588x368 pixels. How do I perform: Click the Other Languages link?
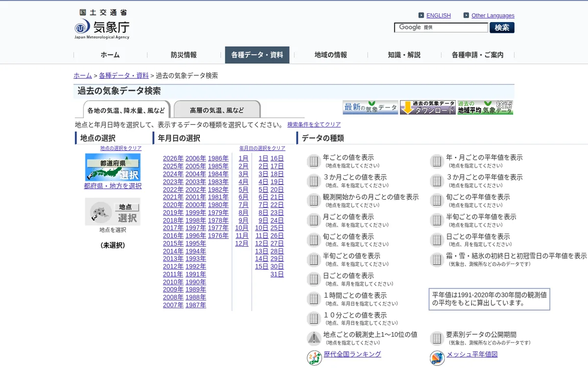493,16
